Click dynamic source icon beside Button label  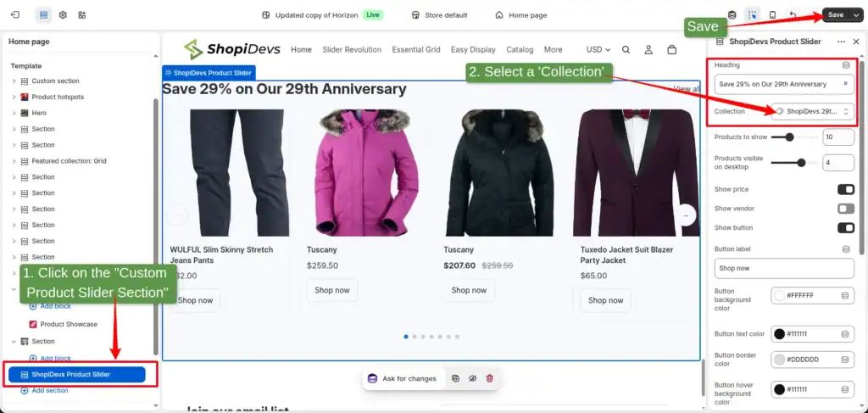tap(846, 249)
